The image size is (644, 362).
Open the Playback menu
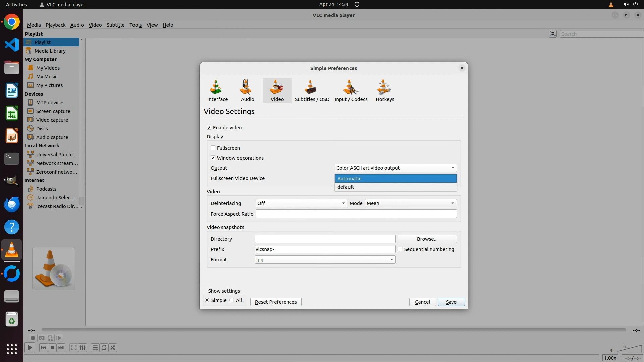point(55,25)
